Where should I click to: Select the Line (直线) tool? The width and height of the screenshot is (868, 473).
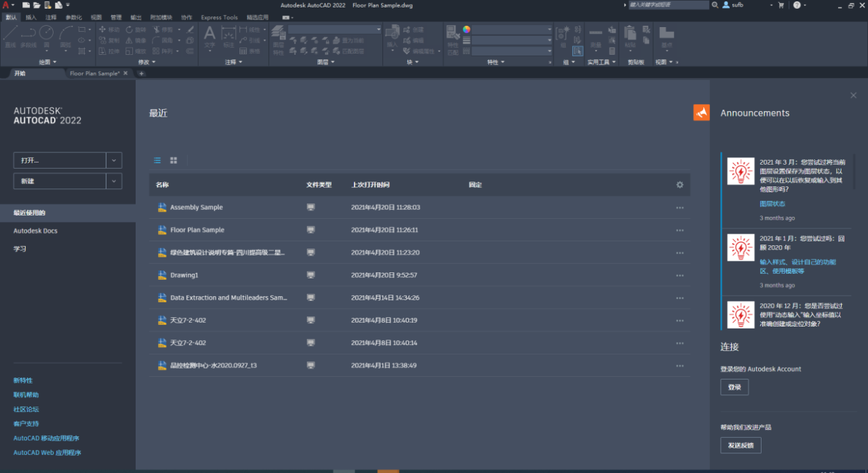(10, 36)
